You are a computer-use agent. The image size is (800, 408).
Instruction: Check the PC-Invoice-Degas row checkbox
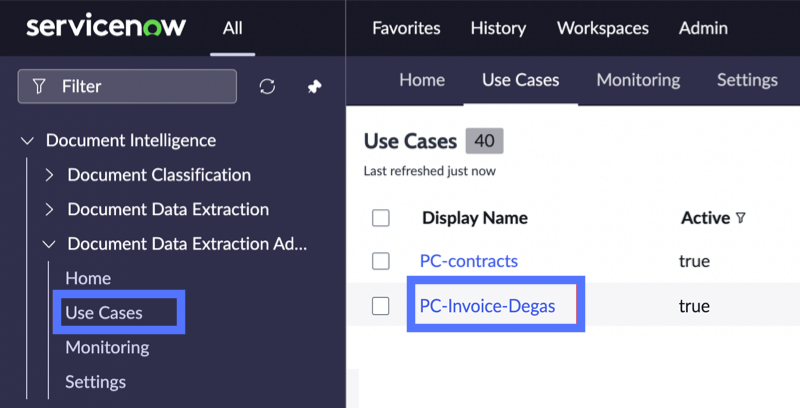click(x=381, y=306)
